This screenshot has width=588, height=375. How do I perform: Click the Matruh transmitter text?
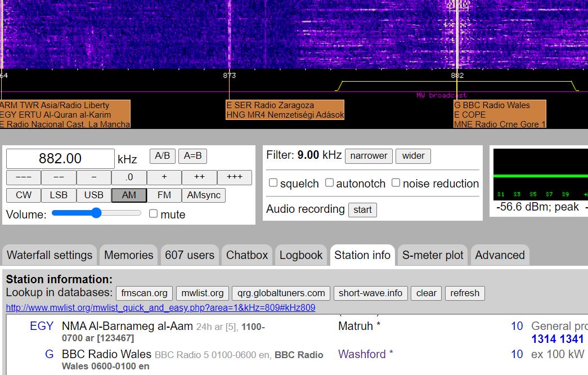point(356,326)
